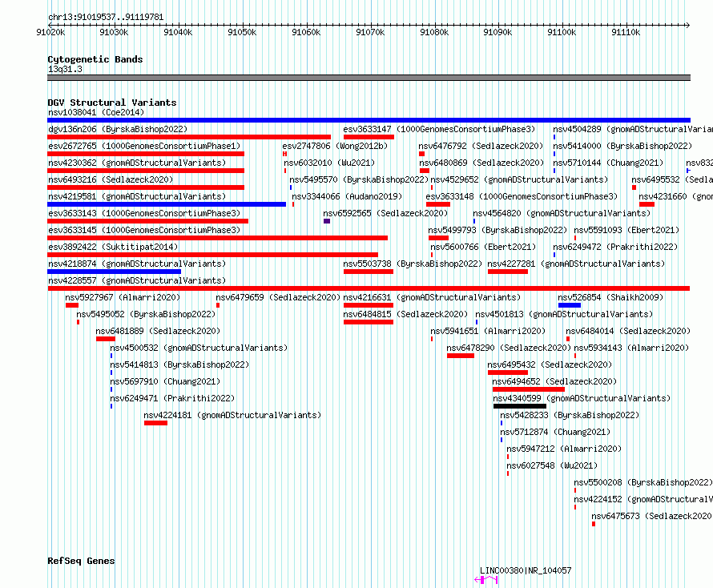Open nsv6493216 (Sedlazeck2020) variant
Image resolution: width=713 pixels, height=588 pixels.
tap(111, 179)
